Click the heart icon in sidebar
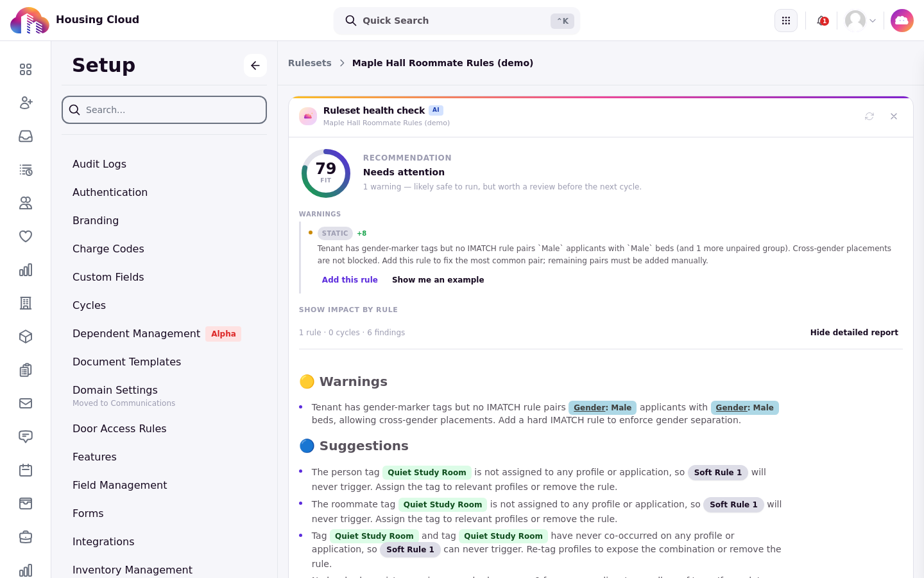Screen dimensions: 924x578 (26, 236)
